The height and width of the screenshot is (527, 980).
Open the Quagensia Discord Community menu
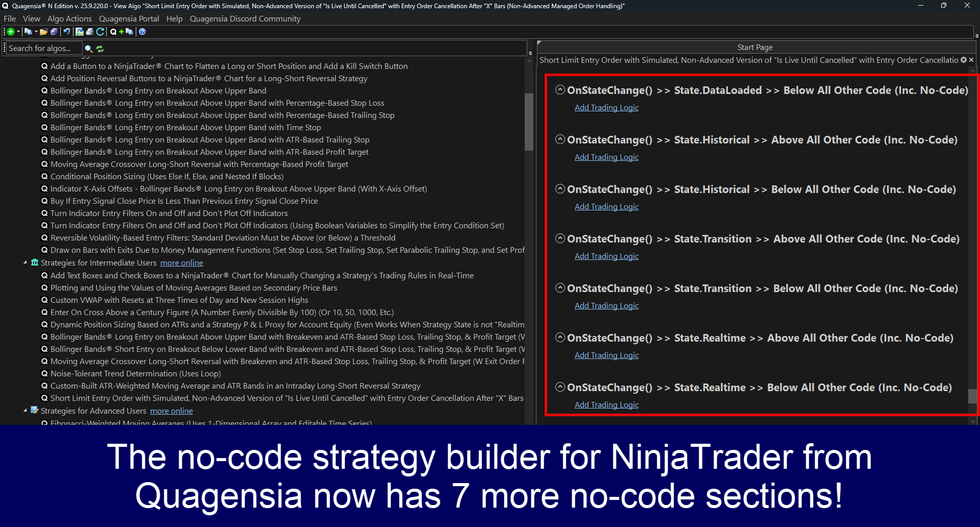pyautogui.click(x=245, y=18)
